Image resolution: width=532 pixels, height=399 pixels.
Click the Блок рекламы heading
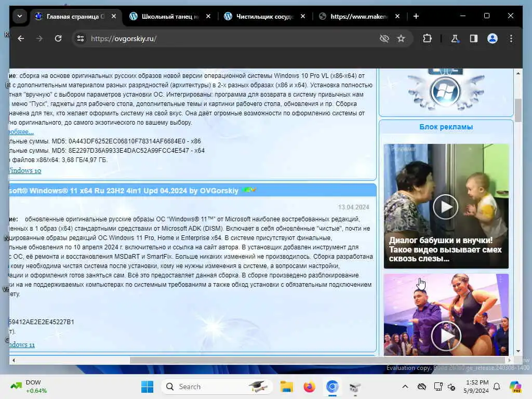pos(446,127)
